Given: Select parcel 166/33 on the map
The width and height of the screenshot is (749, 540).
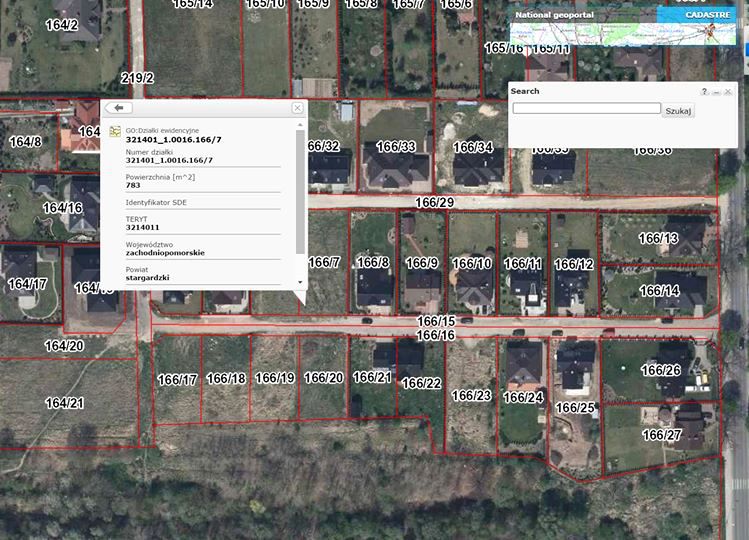Looking at the screenshot, I should coord(394,147).
